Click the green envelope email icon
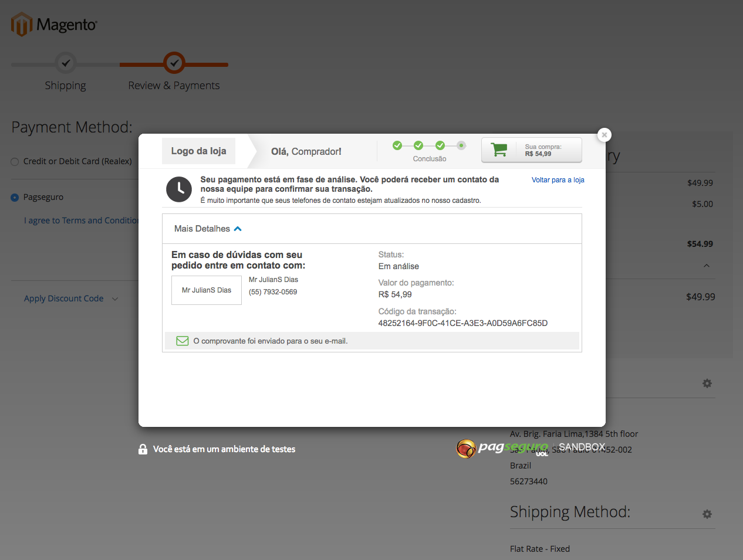The width and height of the screenshot is (743, 560). pos(183,341)
